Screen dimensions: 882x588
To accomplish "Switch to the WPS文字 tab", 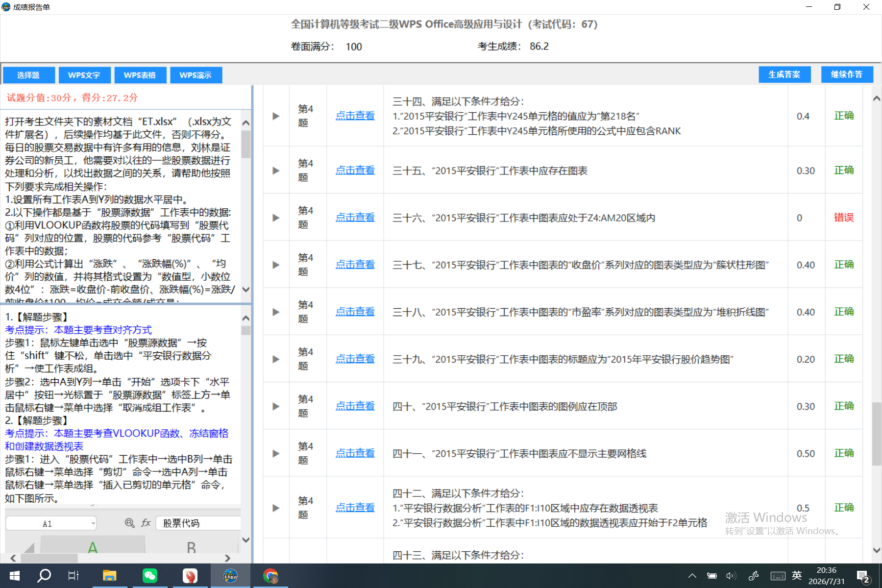I will [84, 75].
